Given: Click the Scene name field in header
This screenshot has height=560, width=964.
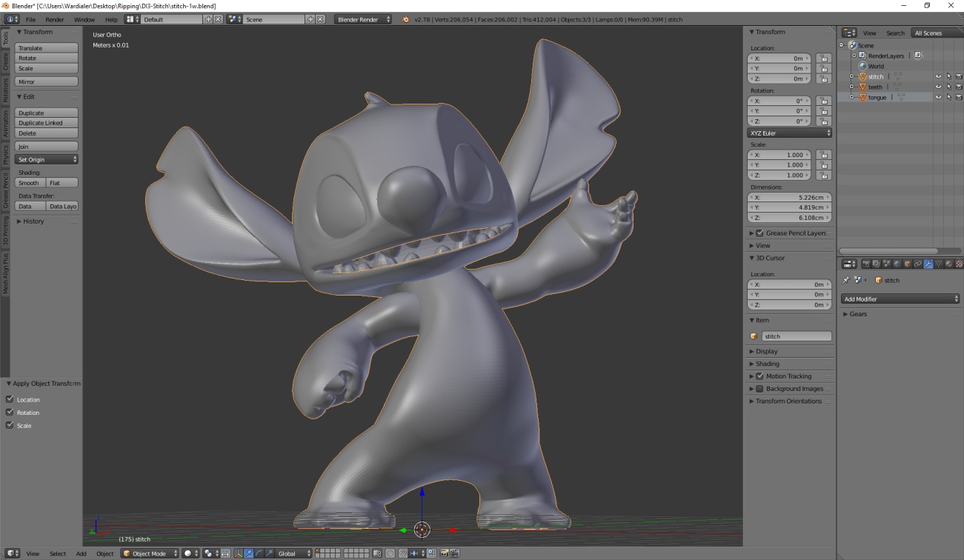Looking at the screenshot, I should pos(274,19).
